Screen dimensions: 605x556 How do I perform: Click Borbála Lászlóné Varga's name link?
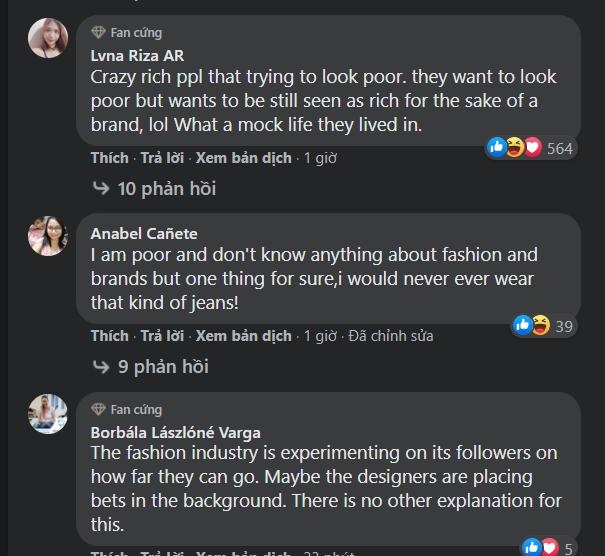click(x=175, y=432)
